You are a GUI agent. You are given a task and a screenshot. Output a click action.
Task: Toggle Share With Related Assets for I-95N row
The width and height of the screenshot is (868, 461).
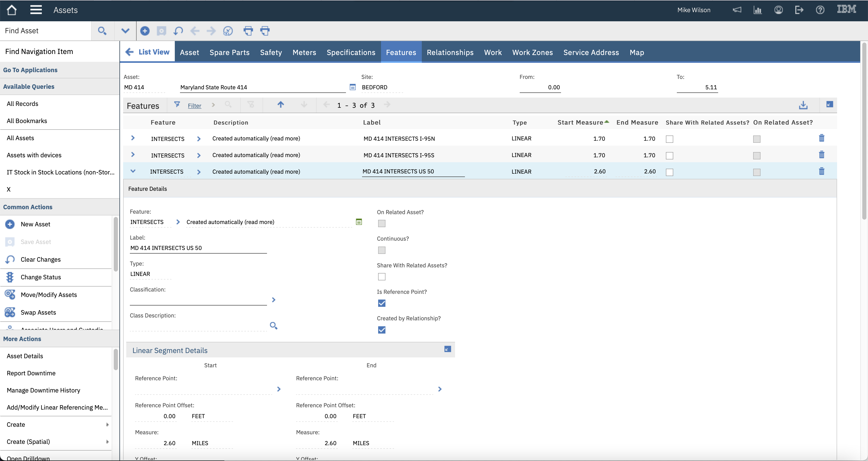[x=670, y=139]
